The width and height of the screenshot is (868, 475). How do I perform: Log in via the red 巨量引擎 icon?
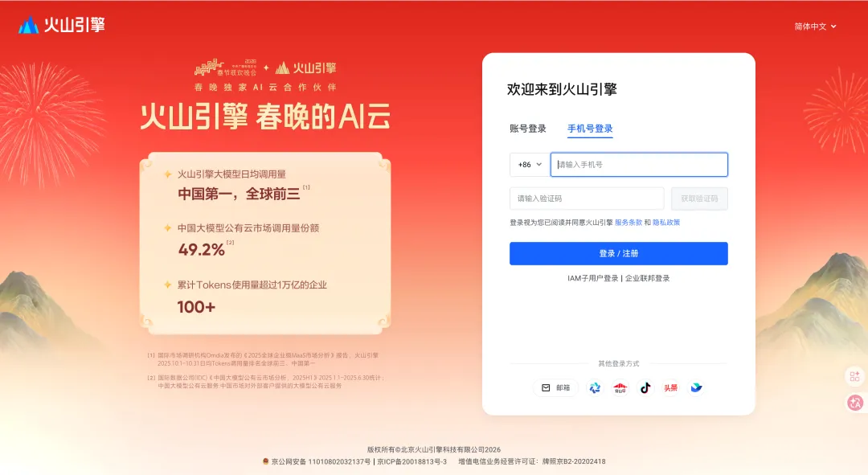coord(620,388)
